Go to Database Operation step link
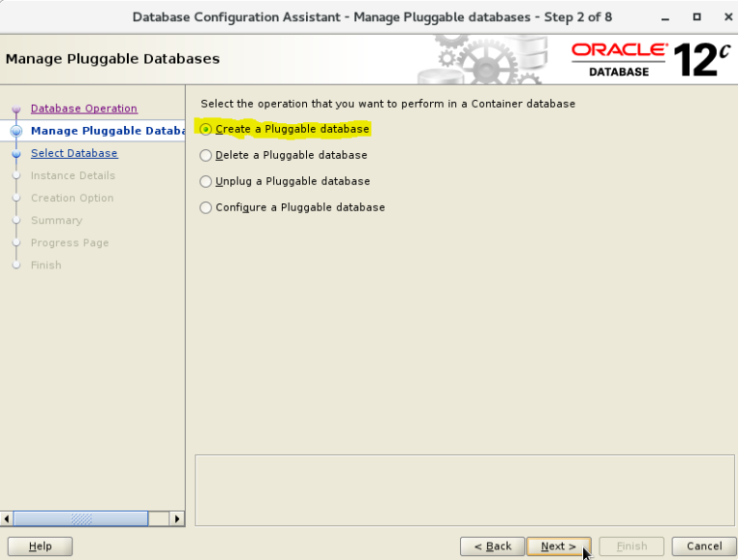 [84, 109]
